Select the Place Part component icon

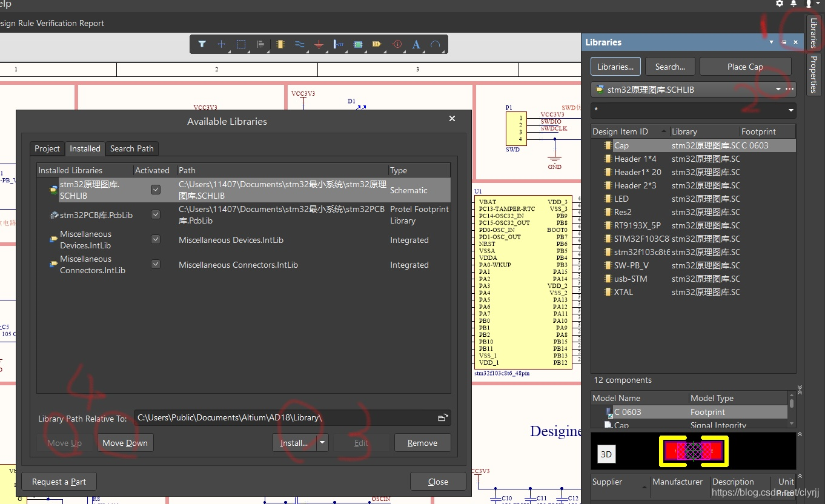tap(280, 44)
